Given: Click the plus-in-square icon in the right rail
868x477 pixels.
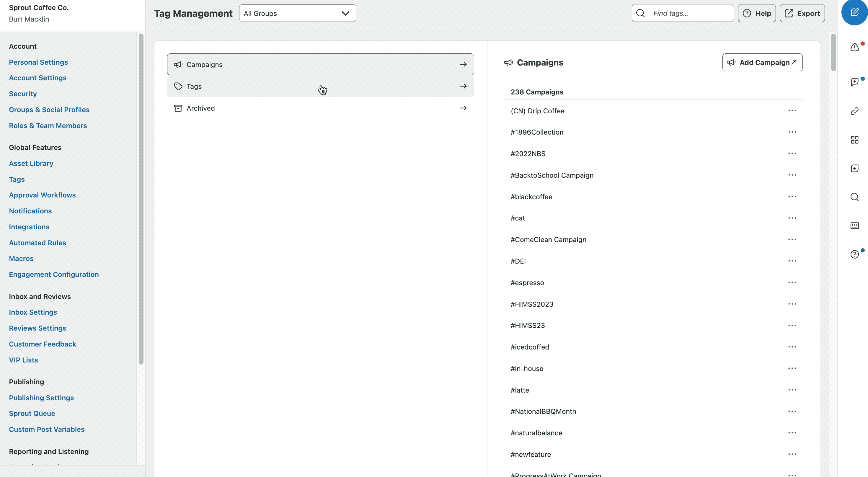Looking at the screenshot, I should tap(854, 169).
